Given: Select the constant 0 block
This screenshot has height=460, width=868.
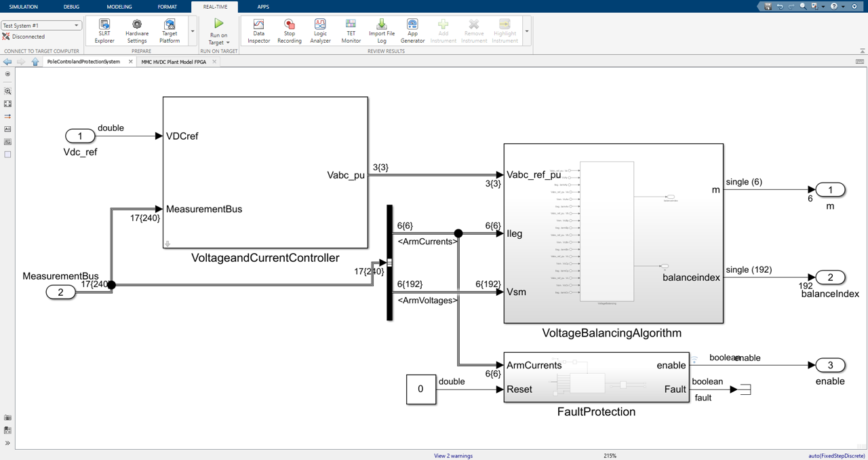Looking at the screenshot, I should [421, 389].
